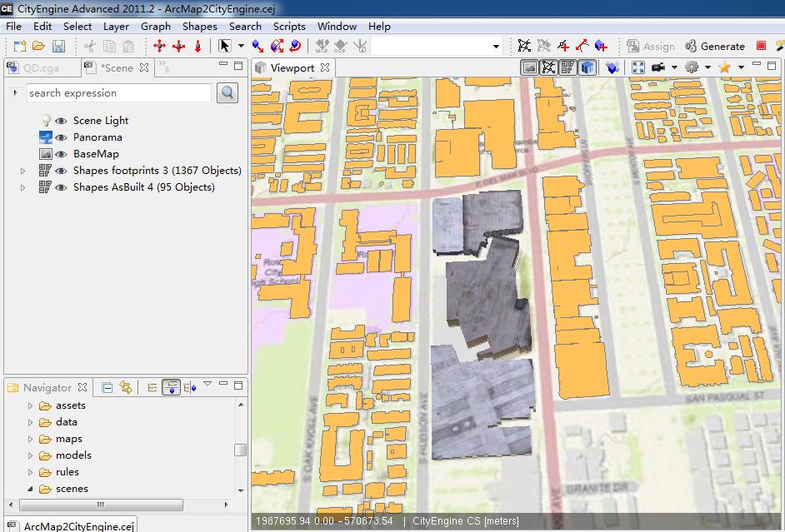Click the viewport camera icon

point(657,67)
